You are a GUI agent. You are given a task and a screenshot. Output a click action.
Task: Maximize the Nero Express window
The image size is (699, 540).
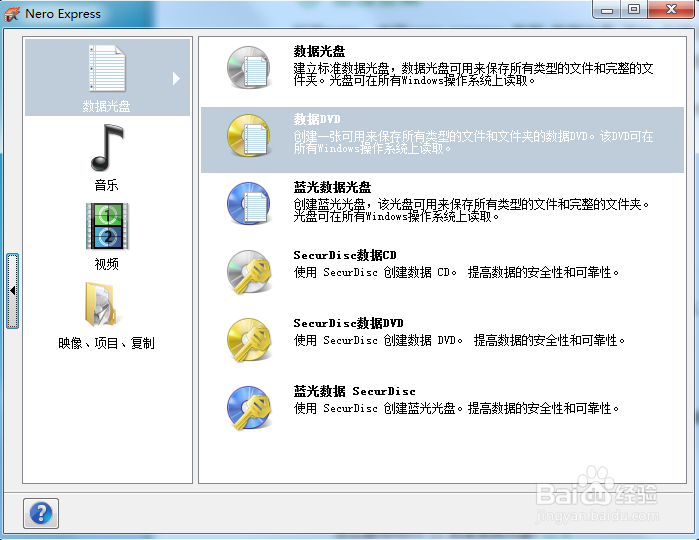(633, 9)
